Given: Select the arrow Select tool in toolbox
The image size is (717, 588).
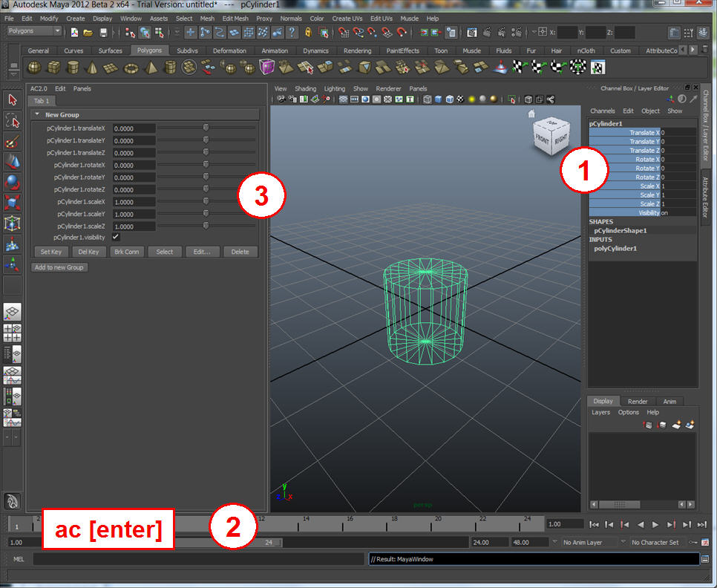Looking at the screenshot, I should [x=12, y=100].
